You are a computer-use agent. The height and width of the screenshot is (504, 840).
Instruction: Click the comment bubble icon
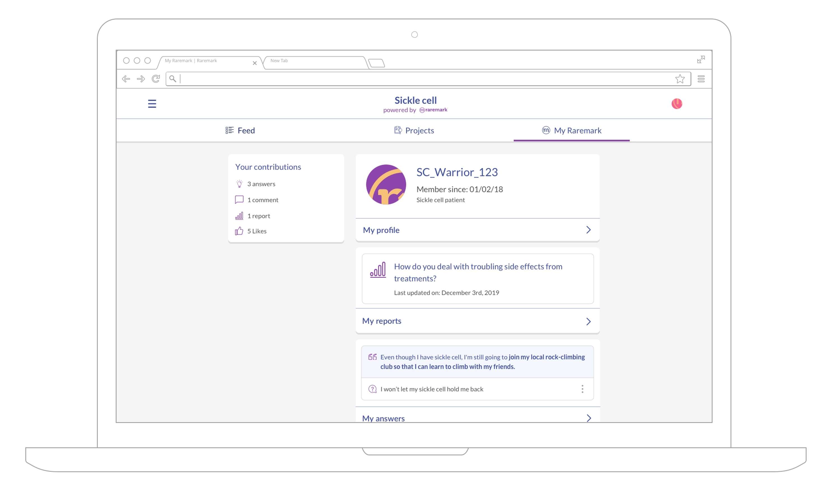pyautogui.click(x=239, y=200)
